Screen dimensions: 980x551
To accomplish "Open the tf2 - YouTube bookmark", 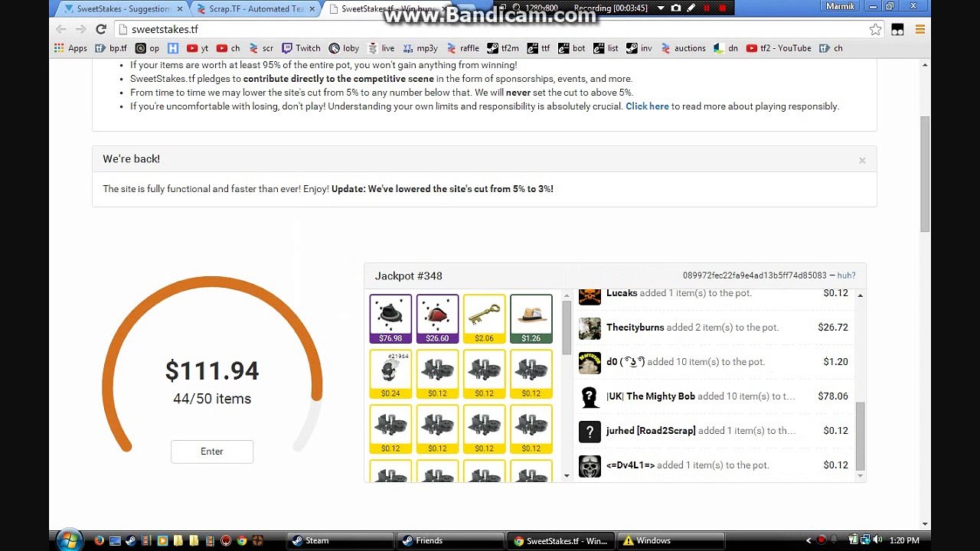I will click(779, 48).
